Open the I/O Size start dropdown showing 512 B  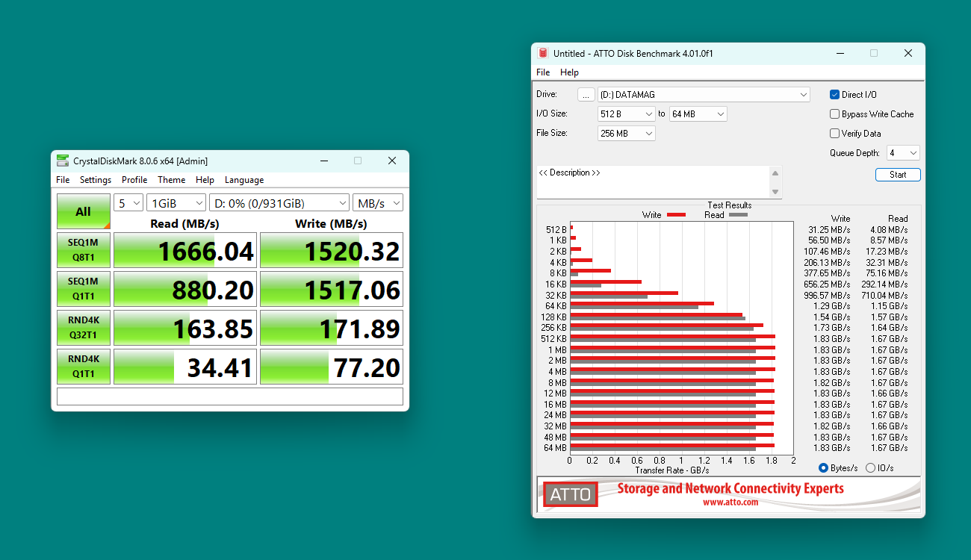point(627,114)
